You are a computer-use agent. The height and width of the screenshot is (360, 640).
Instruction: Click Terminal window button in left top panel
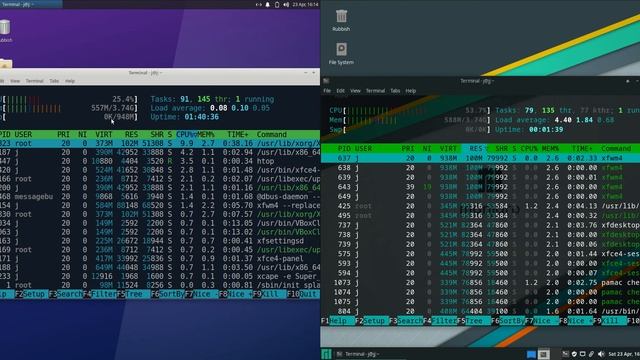tap(31, 4)
